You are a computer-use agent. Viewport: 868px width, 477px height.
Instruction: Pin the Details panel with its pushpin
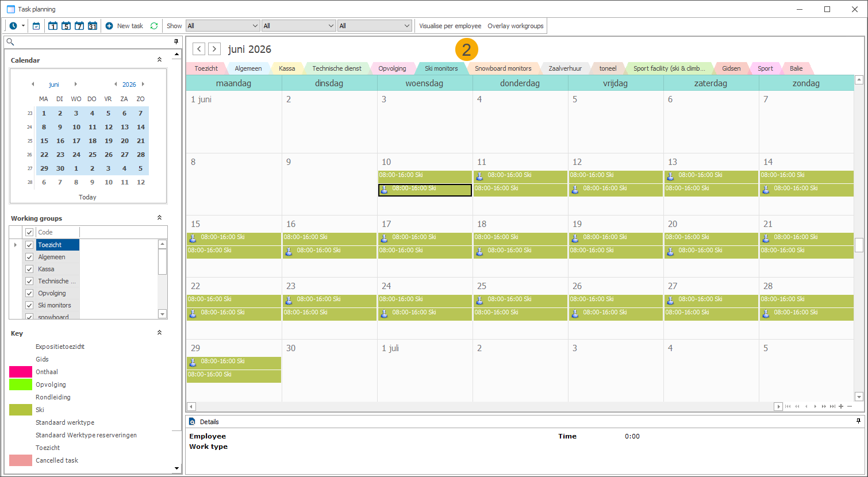point(859,421)
